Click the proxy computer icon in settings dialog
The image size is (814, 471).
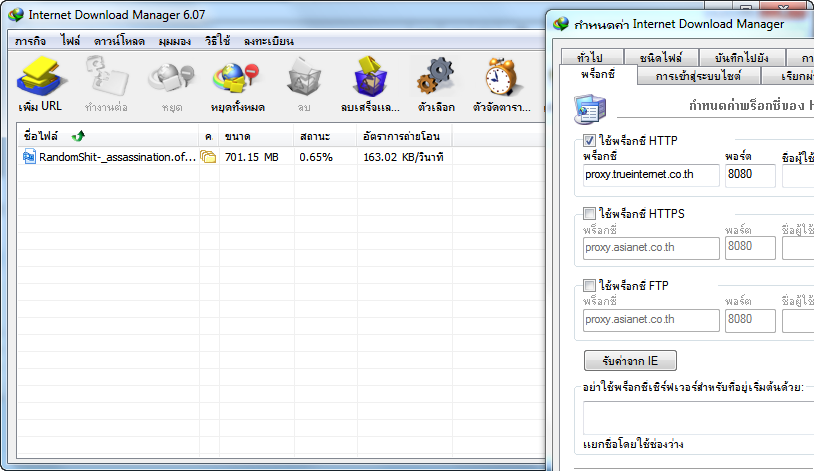point(590,109)
